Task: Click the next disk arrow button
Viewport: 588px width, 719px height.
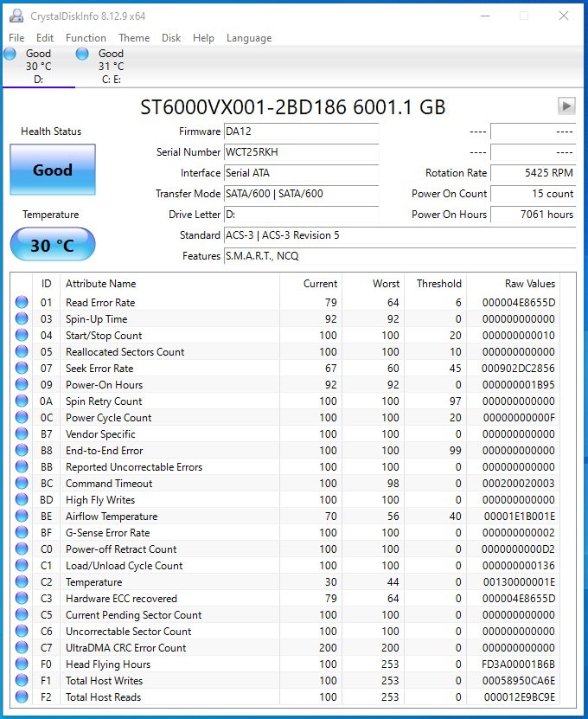Action: (x=566, y=106)
